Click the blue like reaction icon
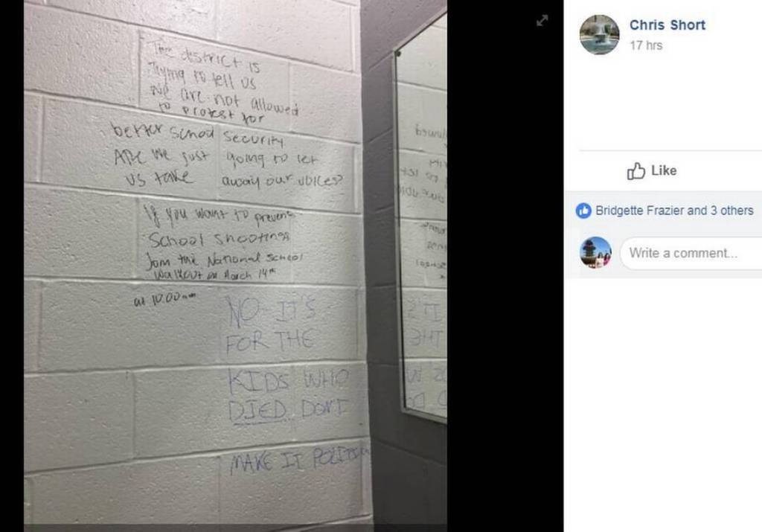 tap(583, 211)
